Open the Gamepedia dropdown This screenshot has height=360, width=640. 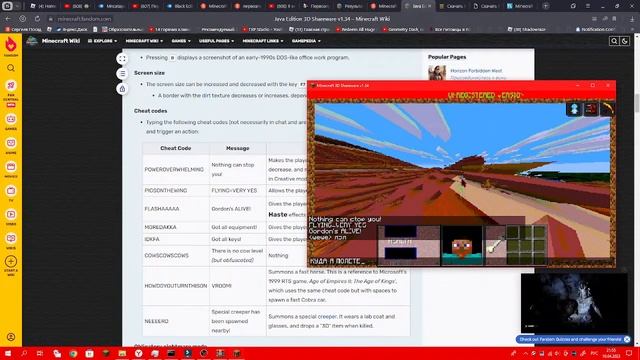click(x=306, y=41)
